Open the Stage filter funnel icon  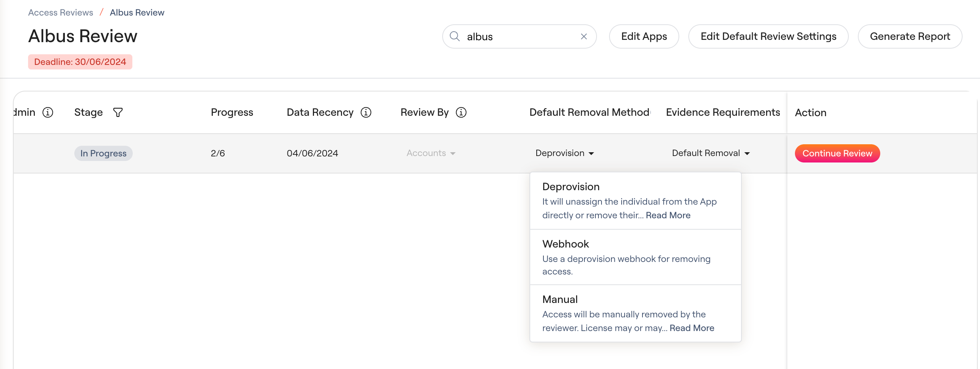coord(118,112)
